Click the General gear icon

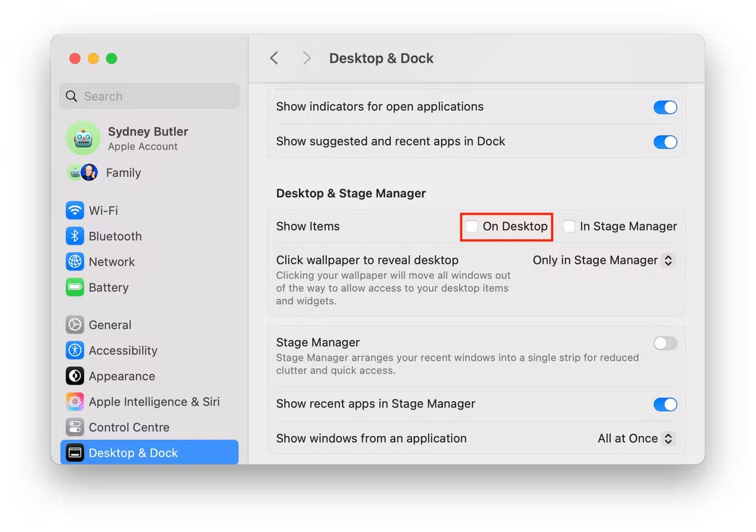tap(75, 325)
